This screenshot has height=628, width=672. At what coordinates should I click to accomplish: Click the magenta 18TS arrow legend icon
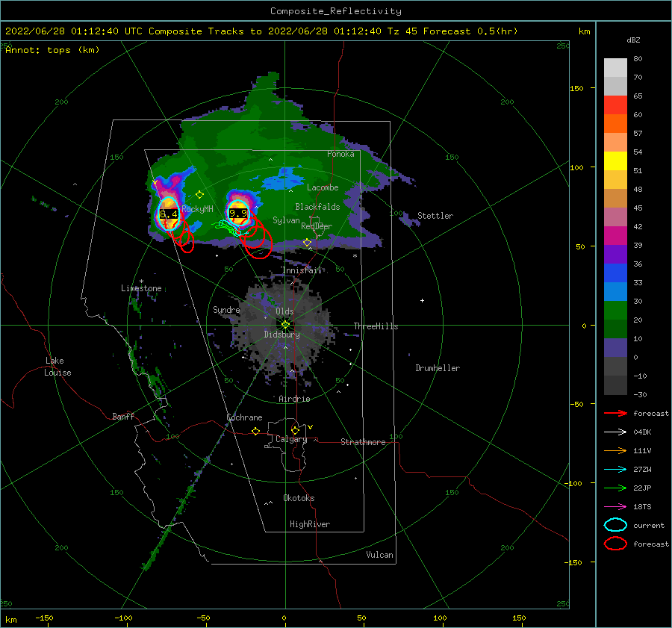click(x=615, y=507)
